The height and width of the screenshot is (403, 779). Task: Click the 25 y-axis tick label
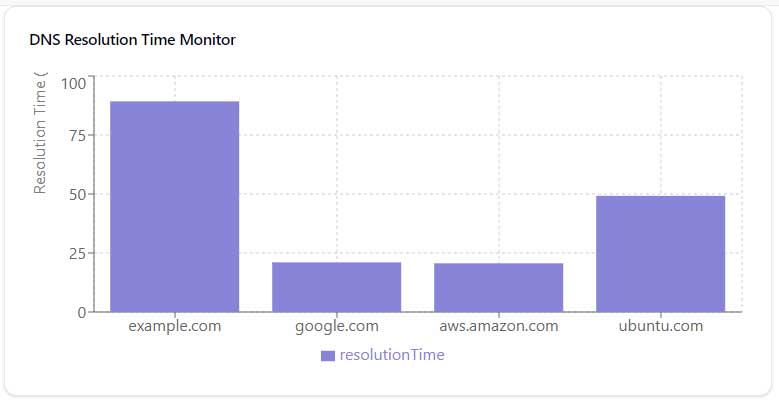77,253
